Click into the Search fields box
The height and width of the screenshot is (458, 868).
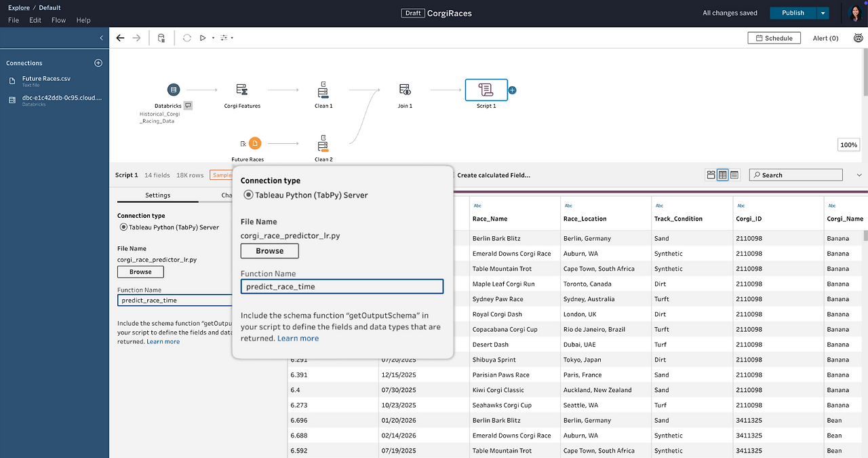coord(795,175)
